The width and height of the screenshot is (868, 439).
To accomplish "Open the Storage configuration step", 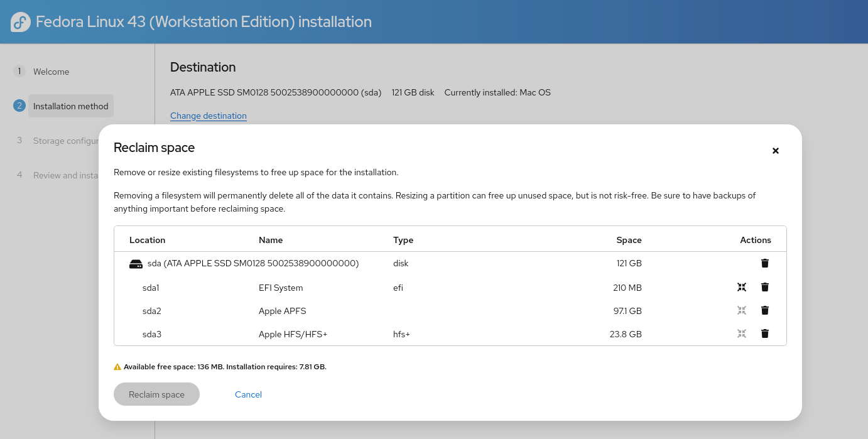I will 66,141.
